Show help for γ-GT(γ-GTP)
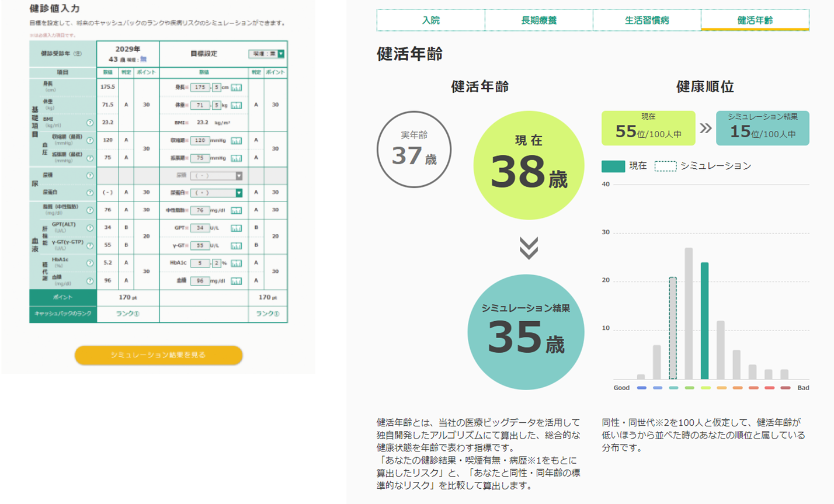The height and width of the screenshot is (504, 834). click(x=90, y=245)
